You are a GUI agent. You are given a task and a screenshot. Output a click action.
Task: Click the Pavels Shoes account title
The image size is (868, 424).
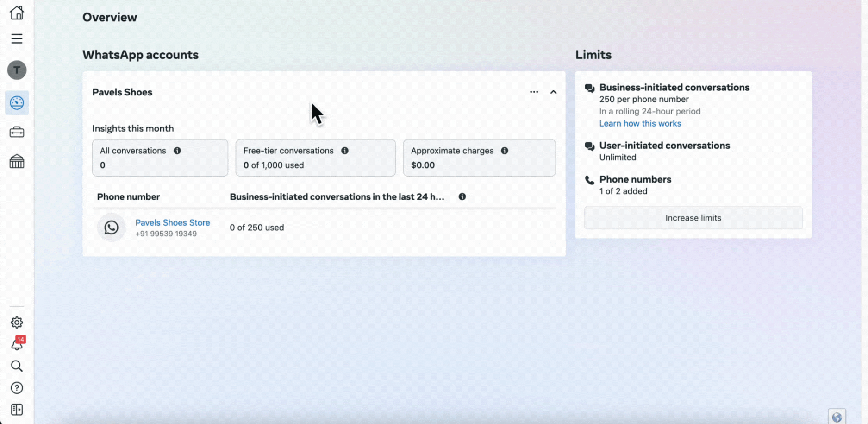point(122,92)
